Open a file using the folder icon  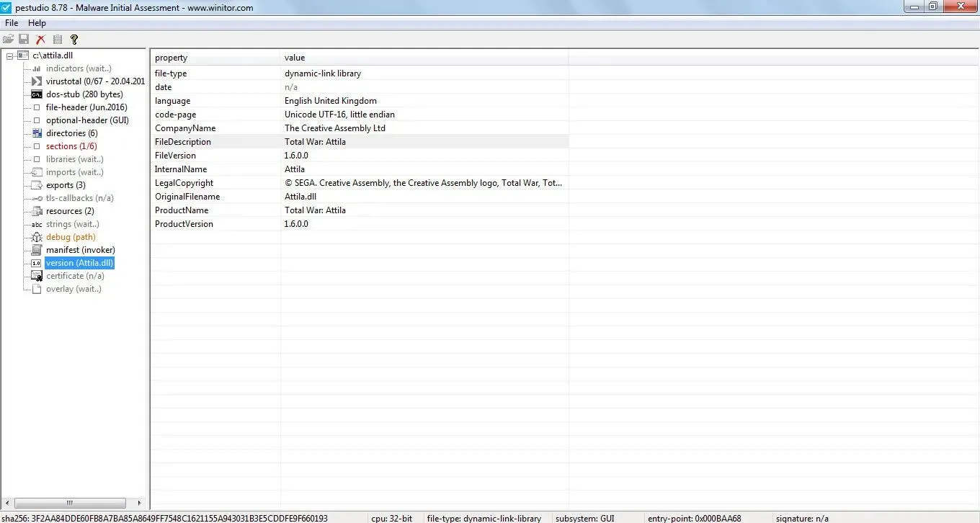(x=8, y=40)
